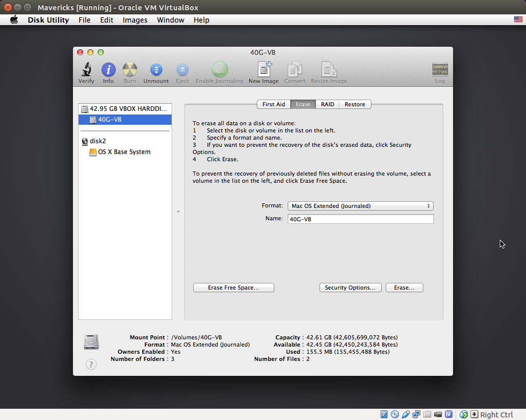Open the Edit menu

click(107, 20)
